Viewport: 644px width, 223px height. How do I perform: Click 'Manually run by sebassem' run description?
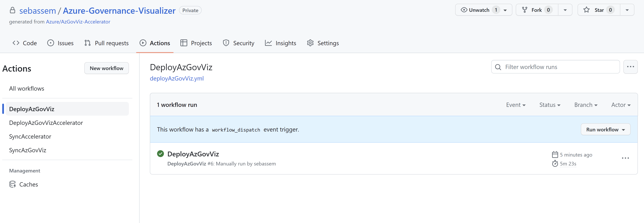click(246, 164)
